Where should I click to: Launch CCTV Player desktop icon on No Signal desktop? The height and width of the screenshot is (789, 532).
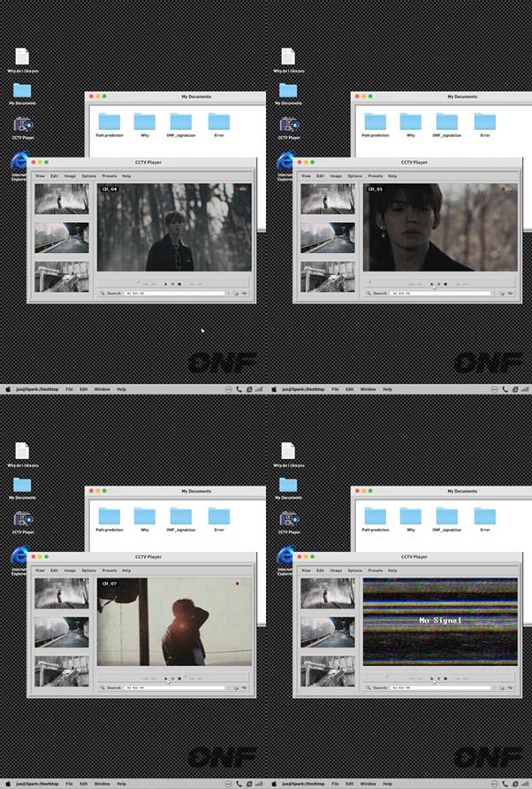(289, 519)
